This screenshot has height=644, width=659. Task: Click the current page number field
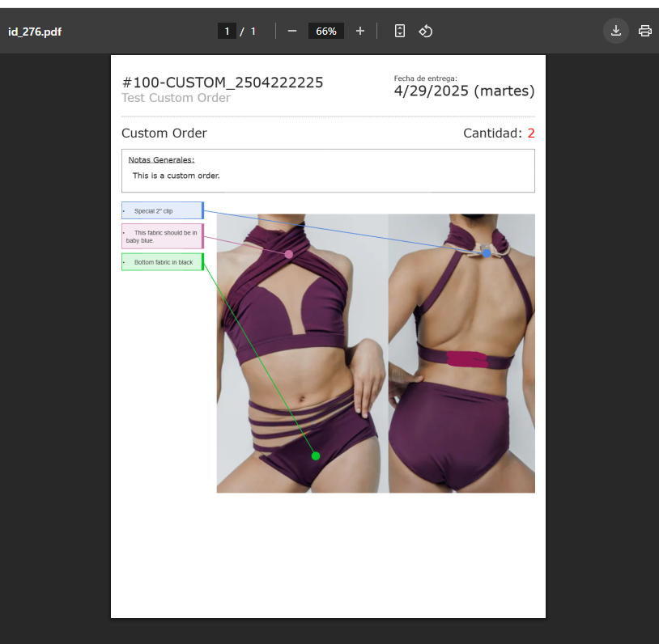click(x=227, y=31)
